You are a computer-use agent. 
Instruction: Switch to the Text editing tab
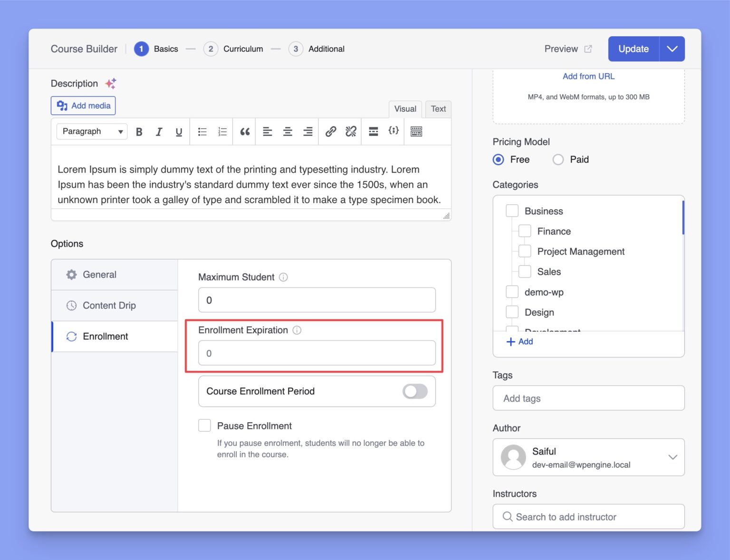(438, 109)
